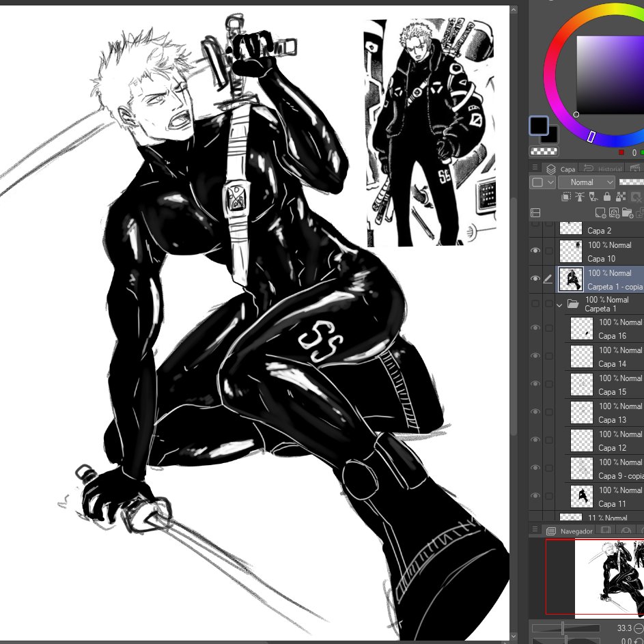Set as draft layer pencil icon
The width and height of the screenshot is (644, 644).
[593, 197]
